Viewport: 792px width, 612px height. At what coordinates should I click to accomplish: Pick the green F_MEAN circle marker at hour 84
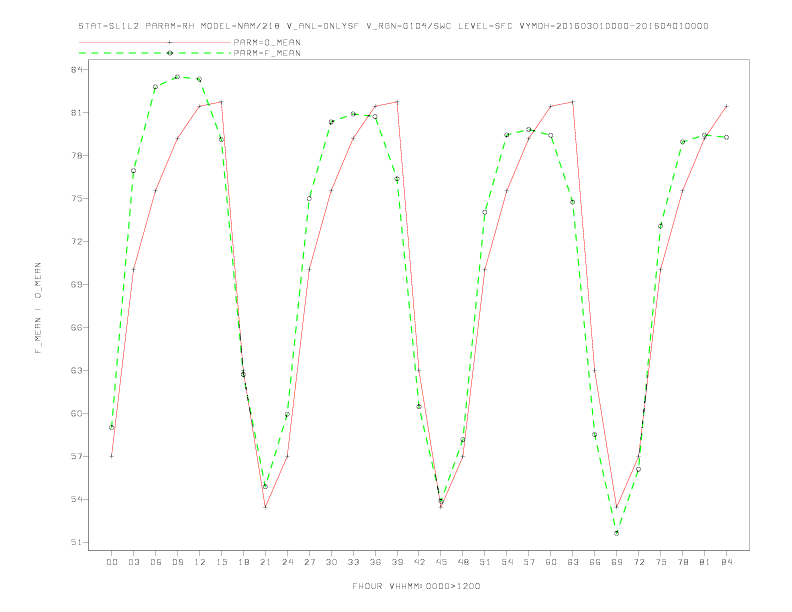[726, 137]
